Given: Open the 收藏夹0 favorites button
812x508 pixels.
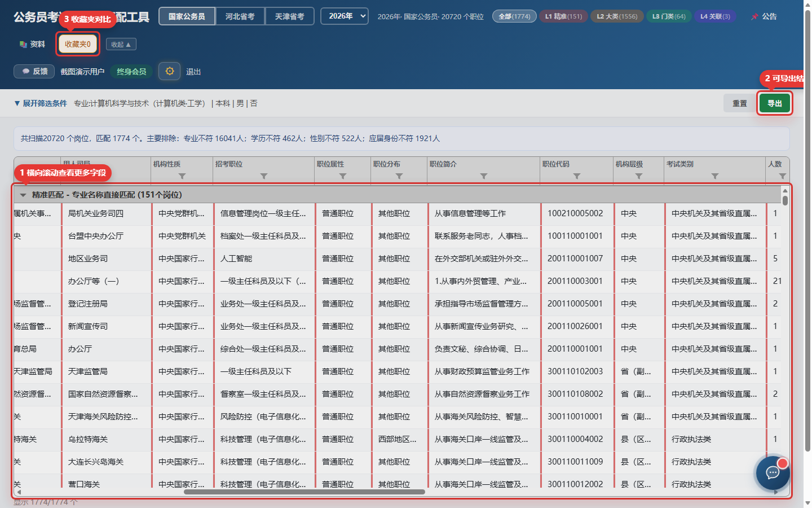Looking at the screenshot, I should (x=78, y=44).
